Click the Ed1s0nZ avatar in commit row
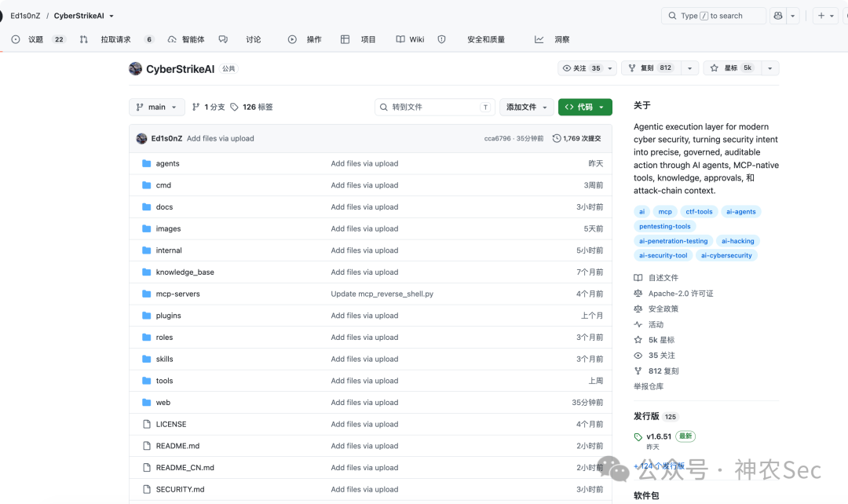The height and width of the screenshot is (504, 848). click(141, 138)
